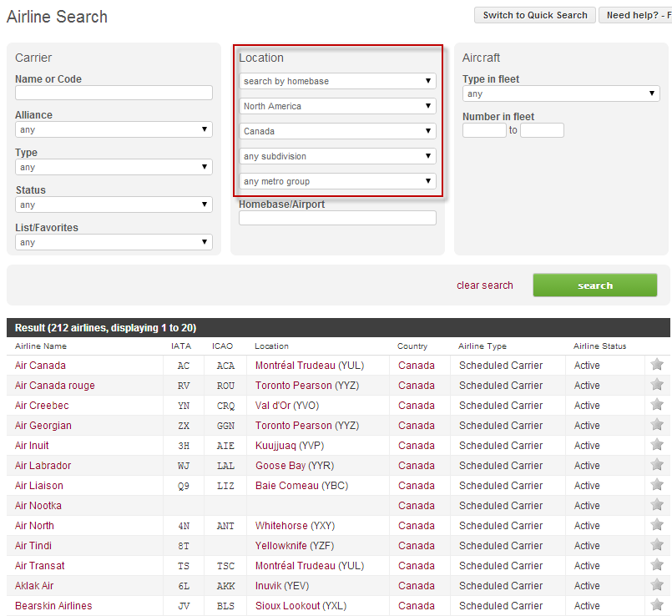672x616 pixels.
Task: Toggle favorite star for Air Transat
Action: click(657, 565)
